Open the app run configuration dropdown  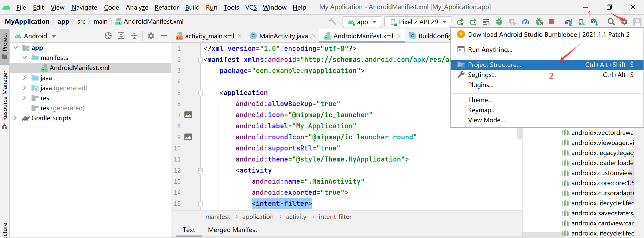pyautogui.click(x=362, y=22)
